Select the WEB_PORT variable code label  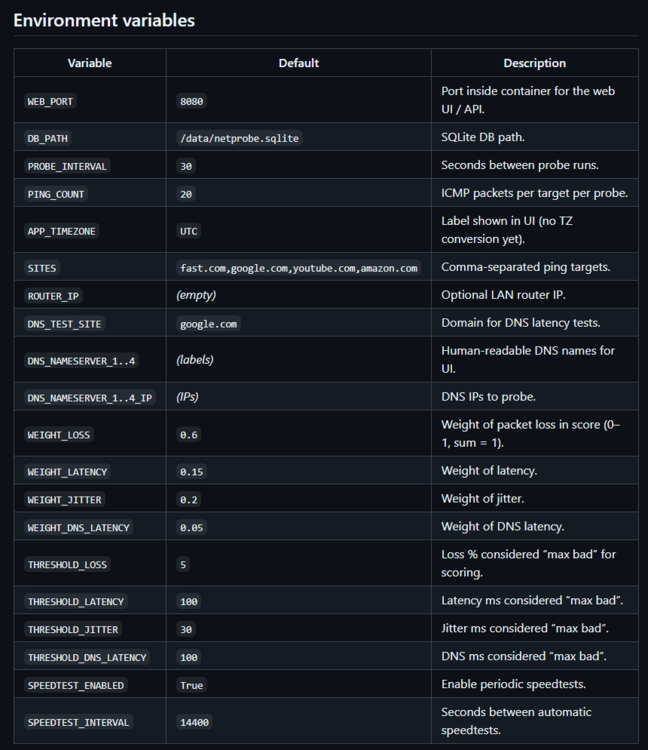click(x=50, y=101)
